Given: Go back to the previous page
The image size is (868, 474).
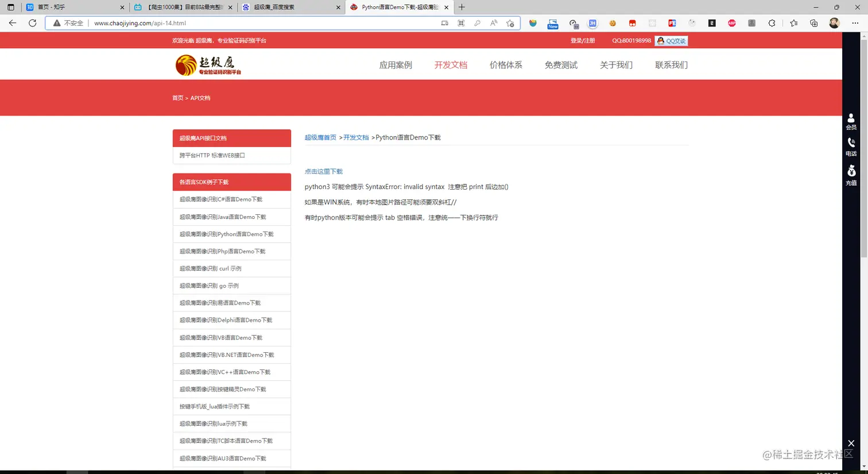Looking at the screenshot, I should tap(13, 23).
